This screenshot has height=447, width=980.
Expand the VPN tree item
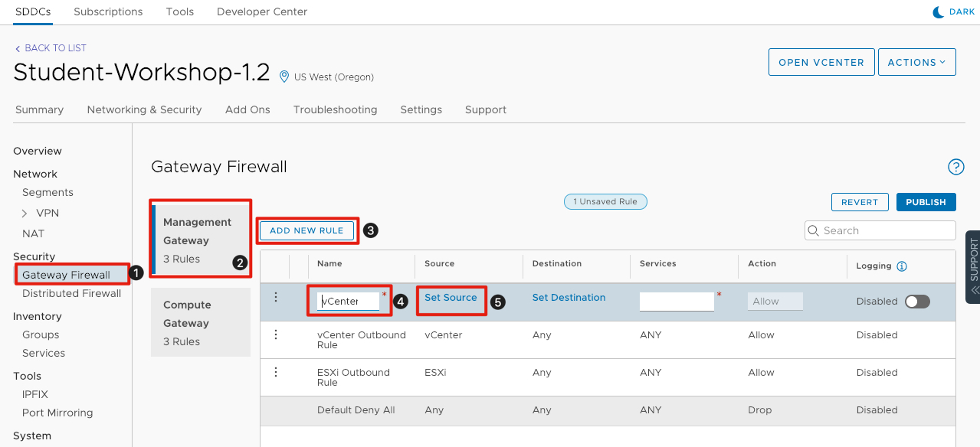point(25,214)
